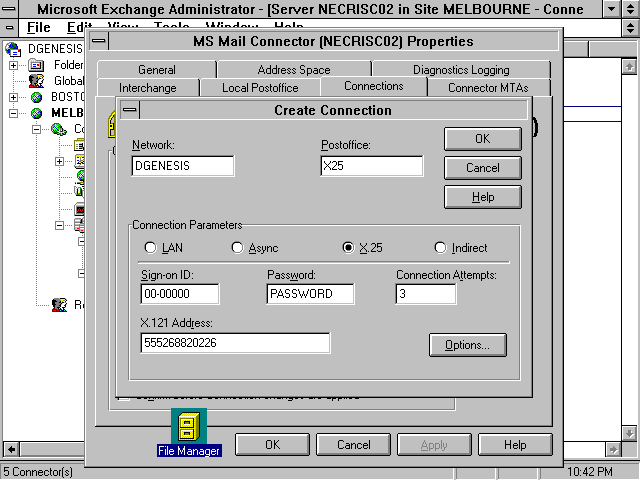Open the Diagnostics Logging tab

(461, 70)
